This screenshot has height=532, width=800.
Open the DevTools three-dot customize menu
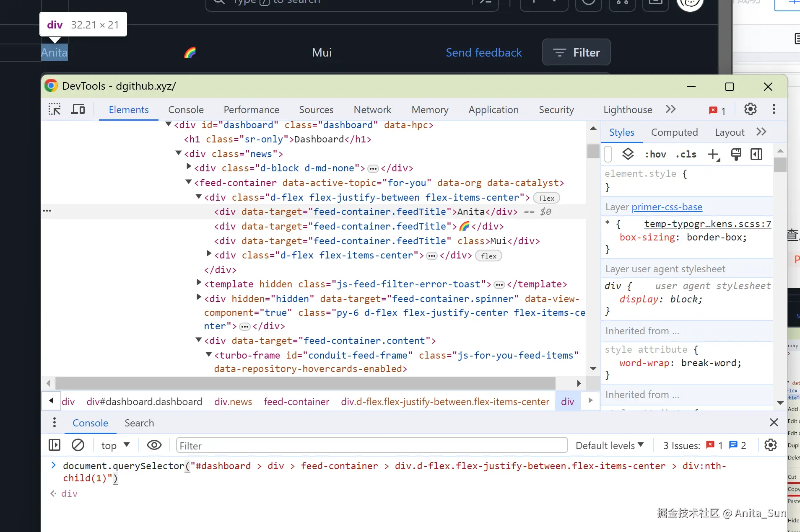774,109
